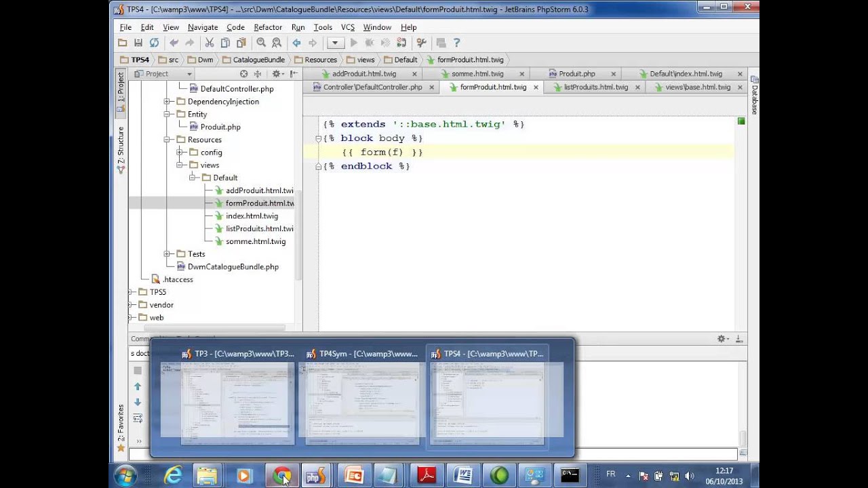868x488 pixels.
Task: Click the Hide Project panel icon
Action: (293, 74)
